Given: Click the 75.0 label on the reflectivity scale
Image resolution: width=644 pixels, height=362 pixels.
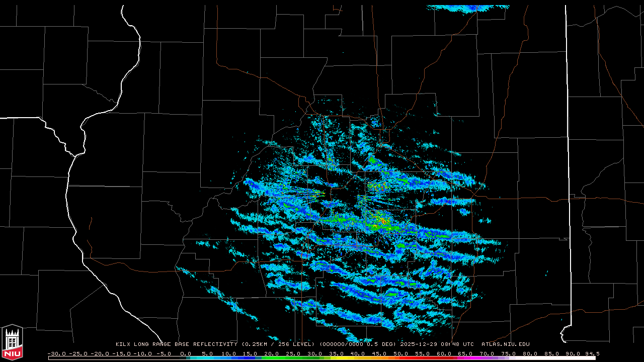Looking at the screenshot, I should pyautogui.click(x=510, y=353).
